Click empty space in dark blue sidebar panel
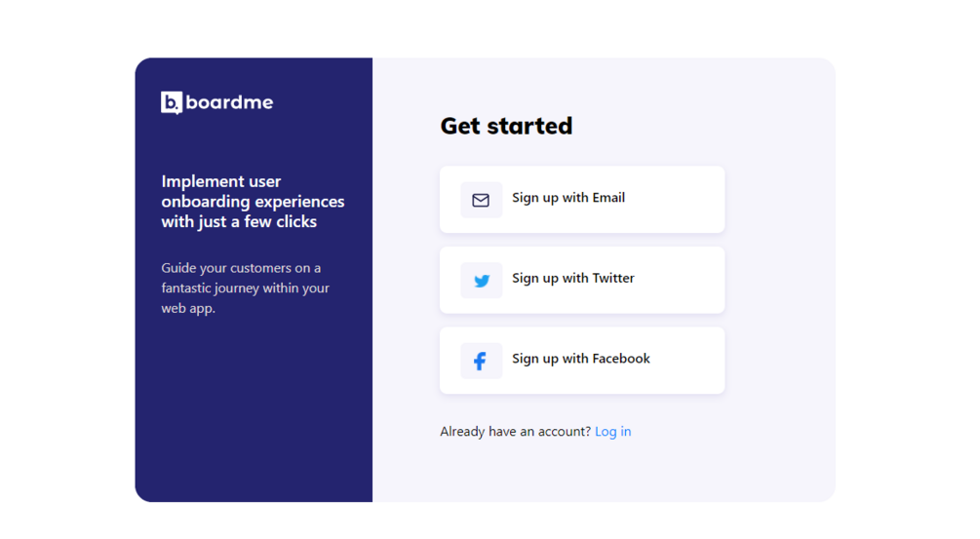 point(253,419)
